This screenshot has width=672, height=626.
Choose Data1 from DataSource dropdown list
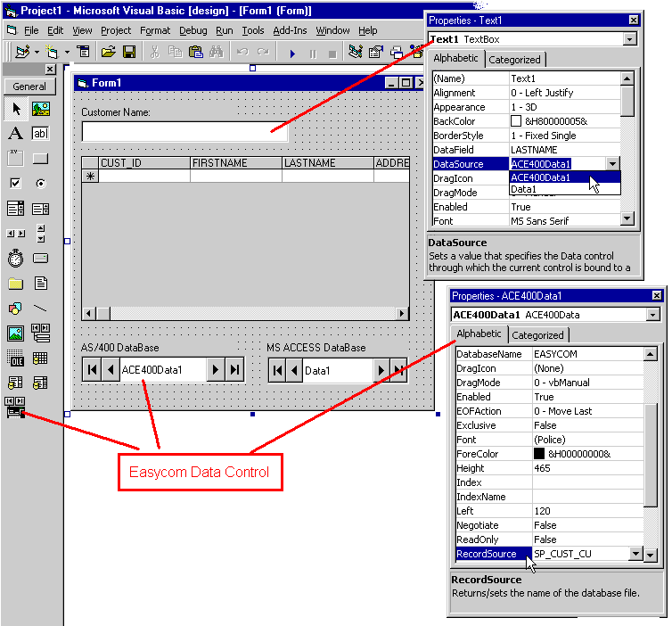click(524, 189)
